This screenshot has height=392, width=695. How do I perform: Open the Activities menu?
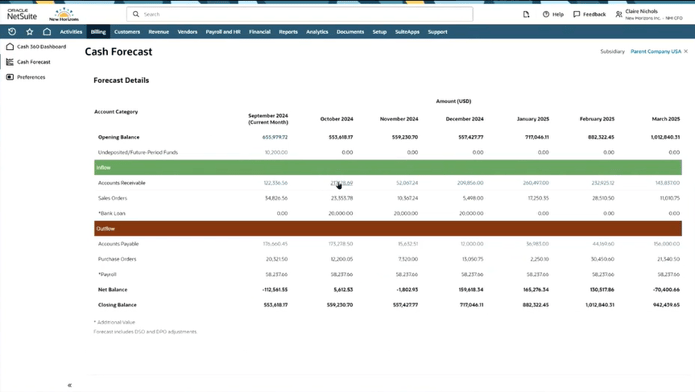[x=71, y=32]
